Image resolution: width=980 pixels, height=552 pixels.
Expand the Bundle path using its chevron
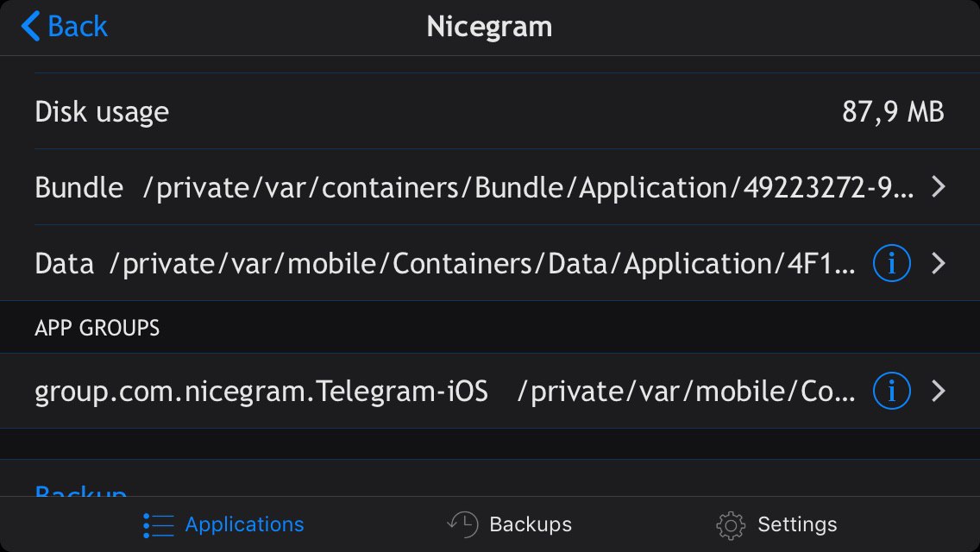[938, 187]
